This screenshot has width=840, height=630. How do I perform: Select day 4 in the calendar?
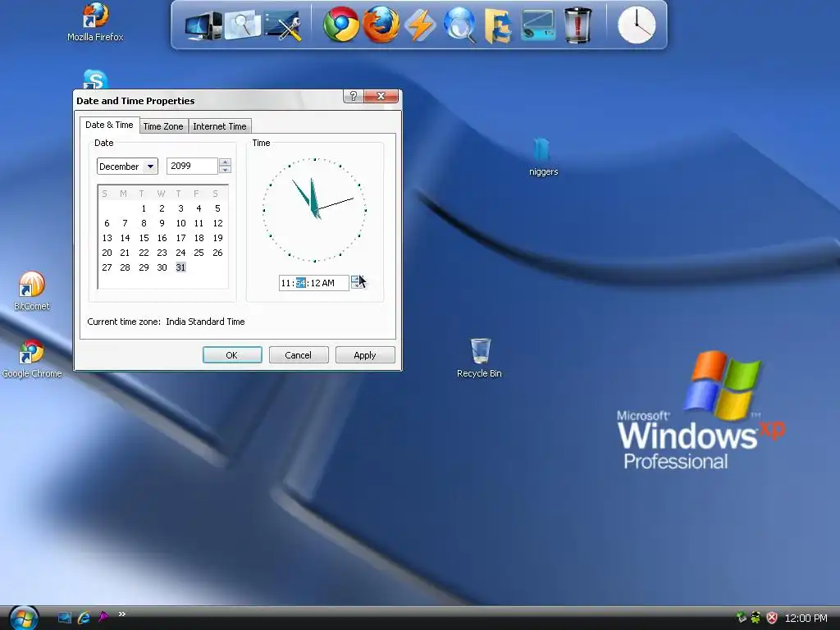coord(199,208)
